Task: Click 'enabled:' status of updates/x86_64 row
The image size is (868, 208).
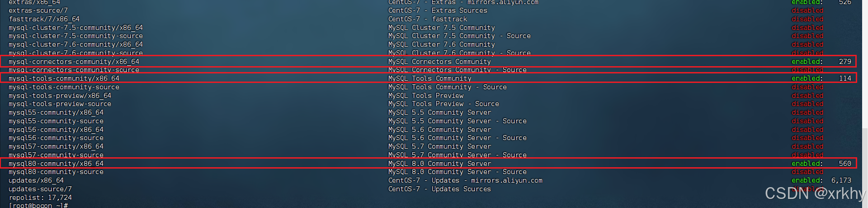Action: 807,180
